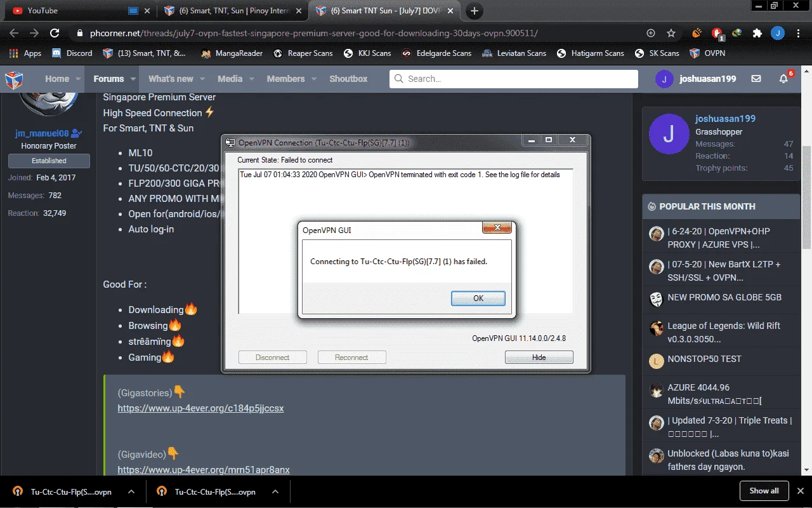The width and height of the screenshot is (812, 508).
Task: Close the downloads bar
Action: [801, 491]
